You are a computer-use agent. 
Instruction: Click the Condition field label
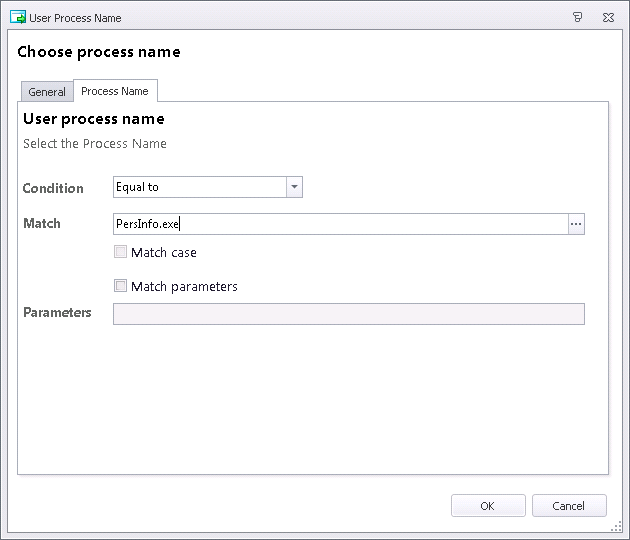pos(53,188)
